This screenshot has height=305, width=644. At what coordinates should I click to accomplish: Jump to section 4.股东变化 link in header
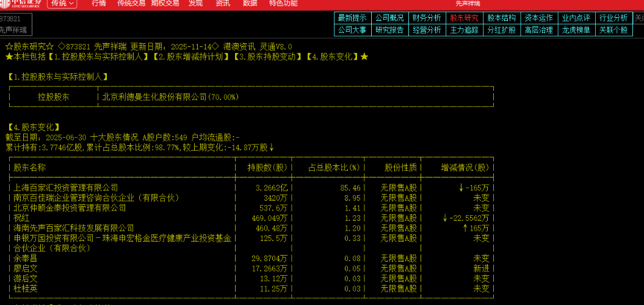333,57
